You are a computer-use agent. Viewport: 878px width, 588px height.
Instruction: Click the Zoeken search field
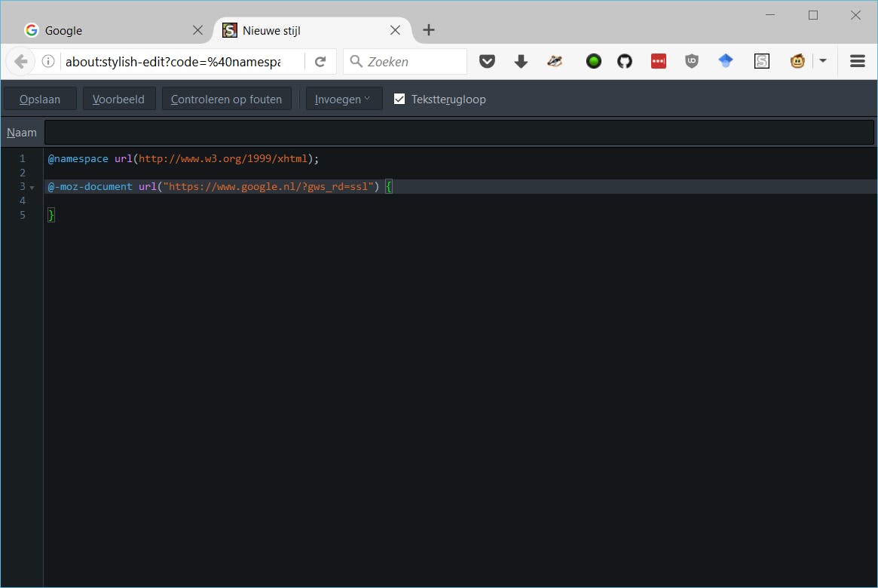pyautogui.click(x=405, y=62)
